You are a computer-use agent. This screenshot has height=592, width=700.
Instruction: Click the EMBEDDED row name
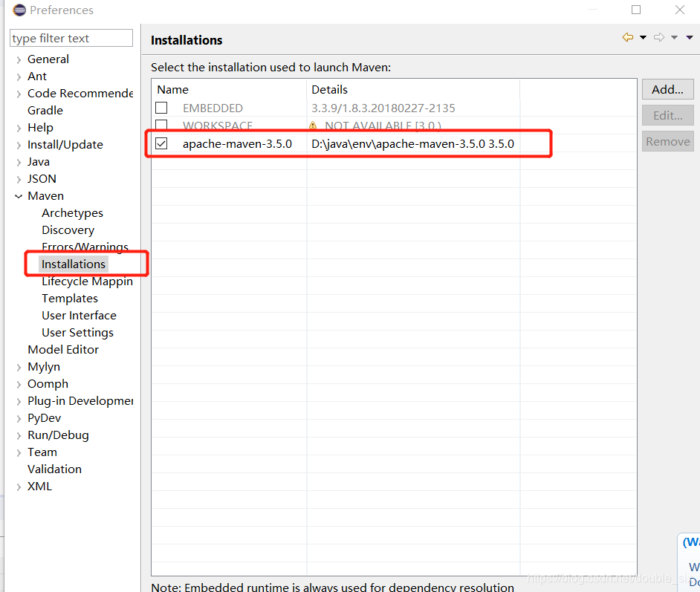coord(213,108)
